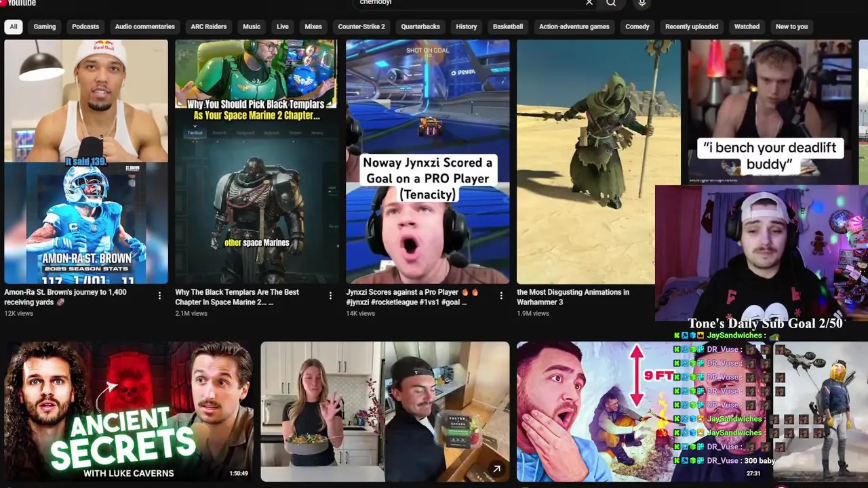Click the '12K views' text
The image size is (868, 488).
(18, 313)
